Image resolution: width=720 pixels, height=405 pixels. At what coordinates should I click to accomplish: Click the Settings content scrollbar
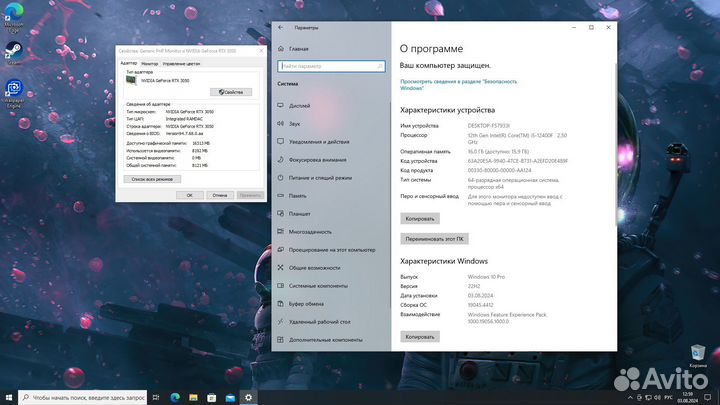tap(615, 145)
